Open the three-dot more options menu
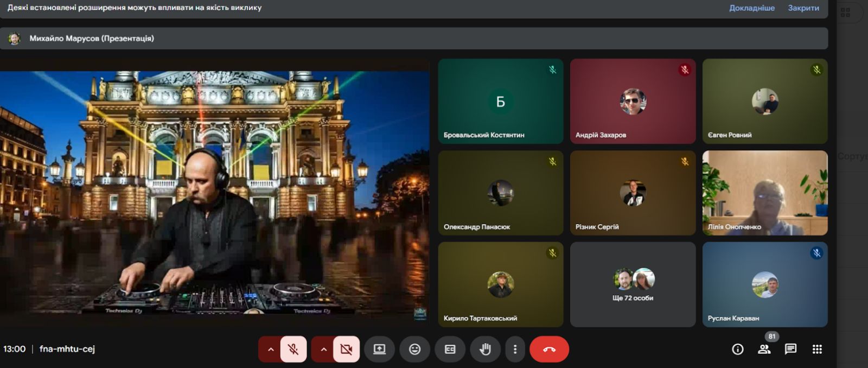The height and width of the screenshot is (368, 868). click(x=515, y=349)
